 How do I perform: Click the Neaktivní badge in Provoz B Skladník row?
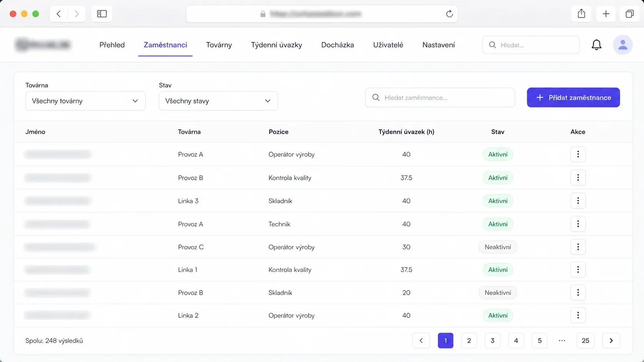coord(498,293)
